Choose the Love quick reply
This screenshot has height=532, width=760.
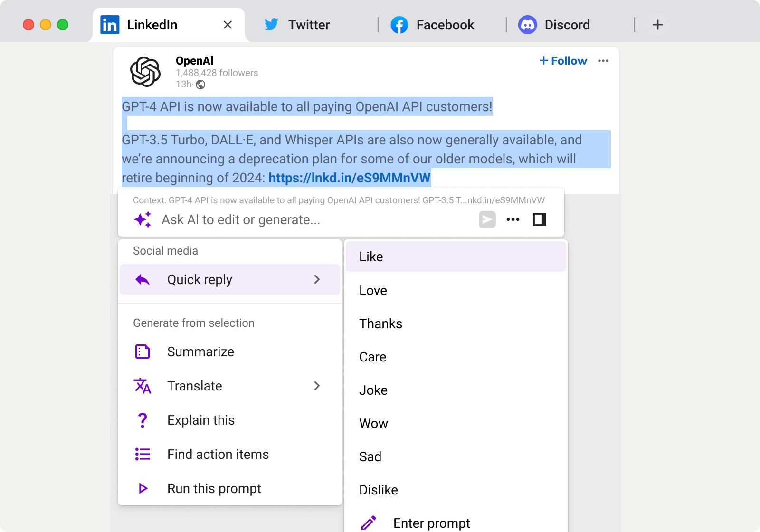[x=456, y=290]
